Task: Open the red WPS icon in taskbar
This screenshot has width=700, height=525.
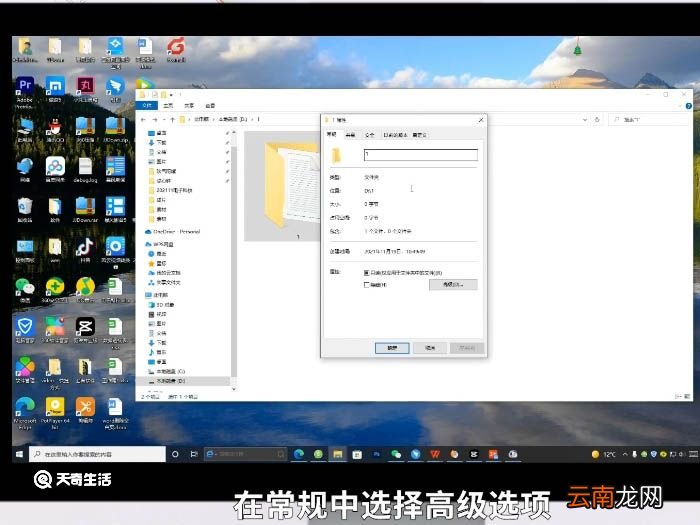Action: point(435,454)
